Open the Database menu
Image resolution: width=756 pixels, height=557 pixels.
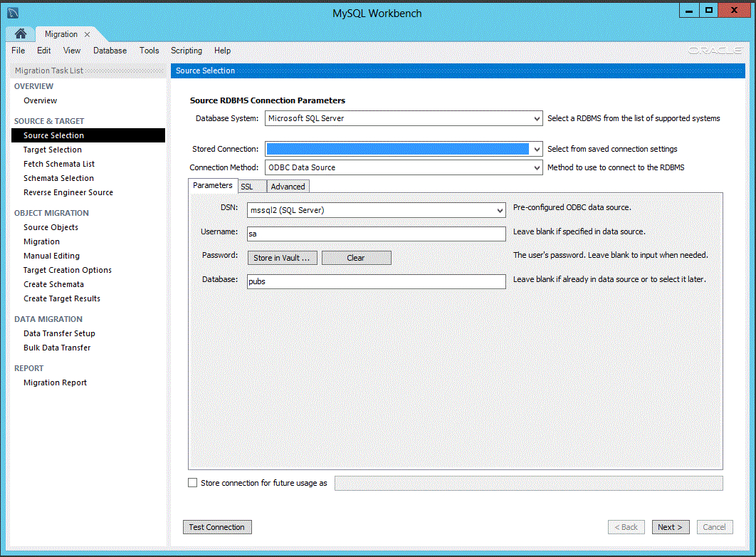110,51
